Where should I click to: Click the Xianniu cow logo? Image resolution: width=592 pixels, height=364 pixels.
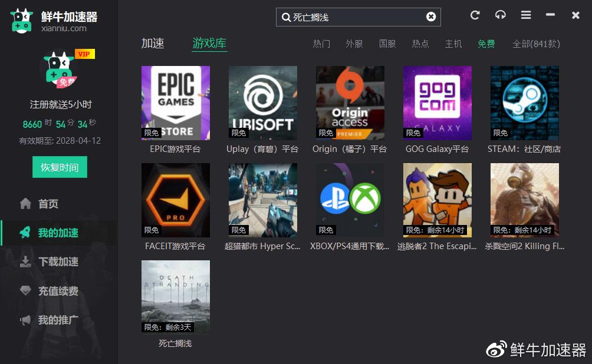tap(21, 21)
